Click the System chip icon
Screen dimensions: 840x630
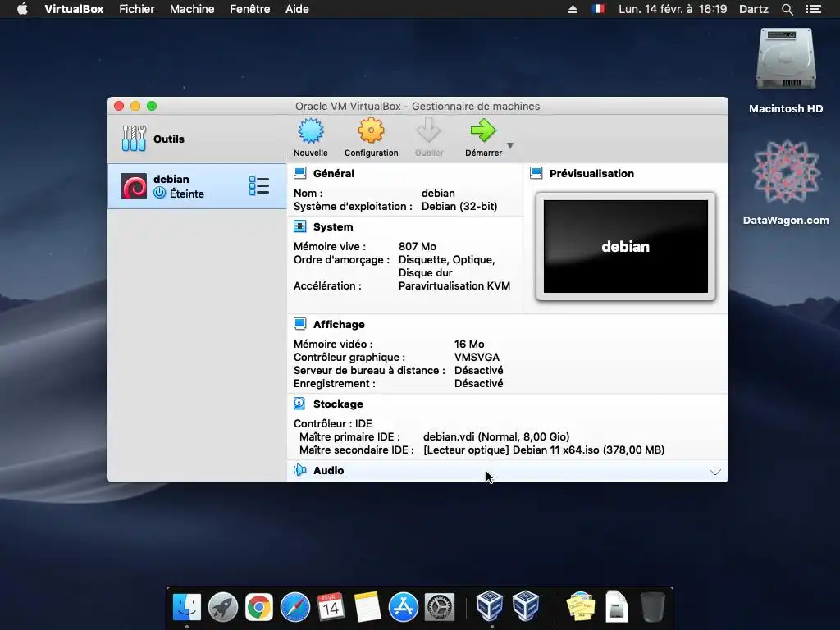point(300,226)
